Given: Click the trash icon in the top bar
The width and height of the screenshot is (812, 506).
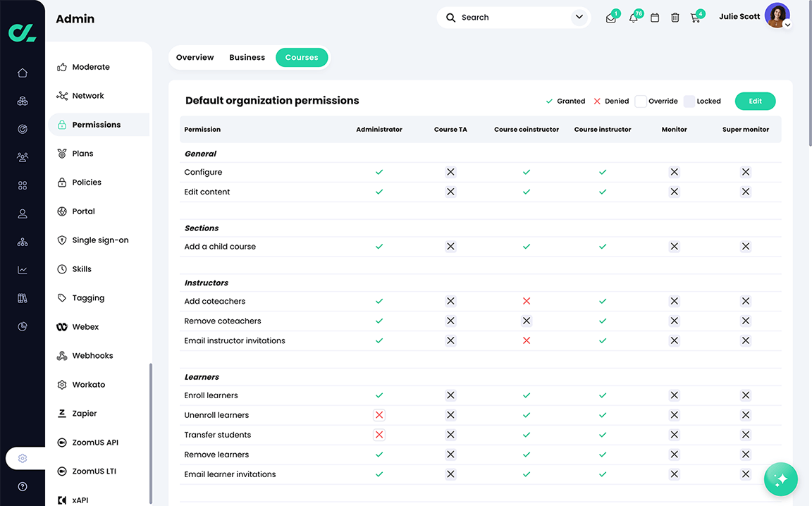Looking at the screenshot, I should [x=675, y=18].
